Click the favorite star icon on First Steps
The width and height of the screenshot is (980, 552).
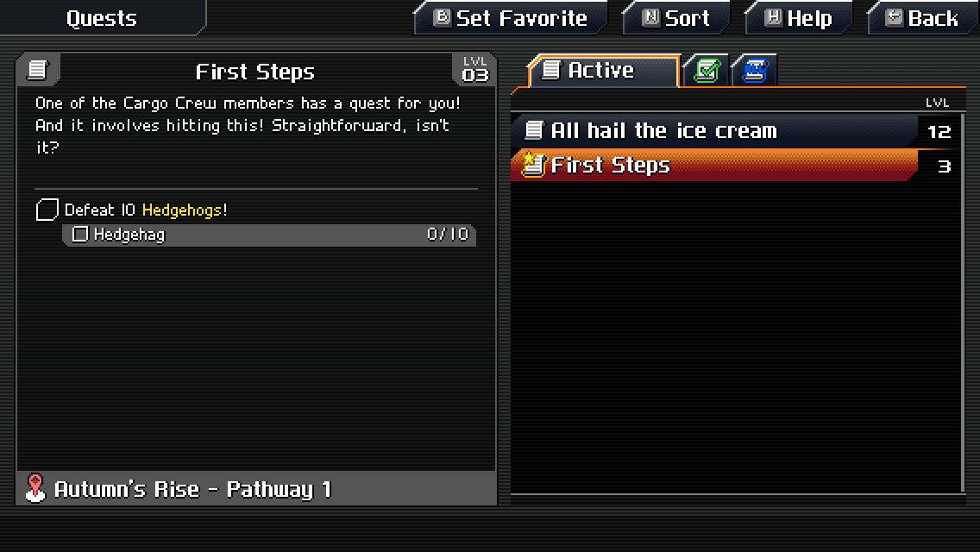tap(533, 165)
